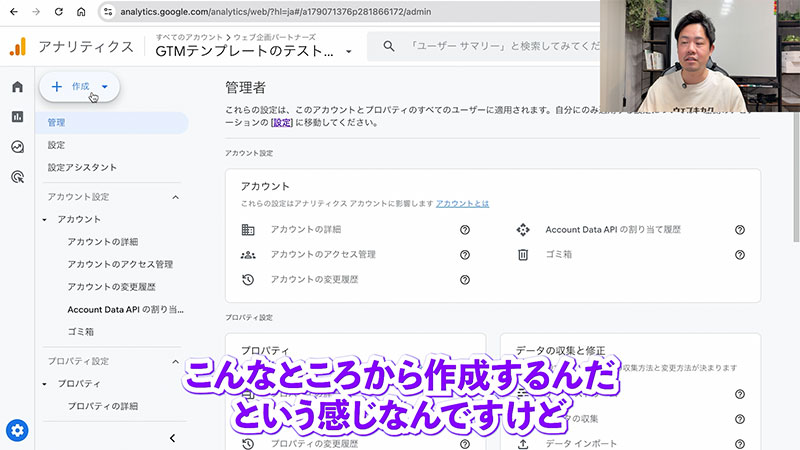The image size is (800, 450).
Task: Open アカウントのアクセス管理 in the account card
Action: click(x=323, y=255)
